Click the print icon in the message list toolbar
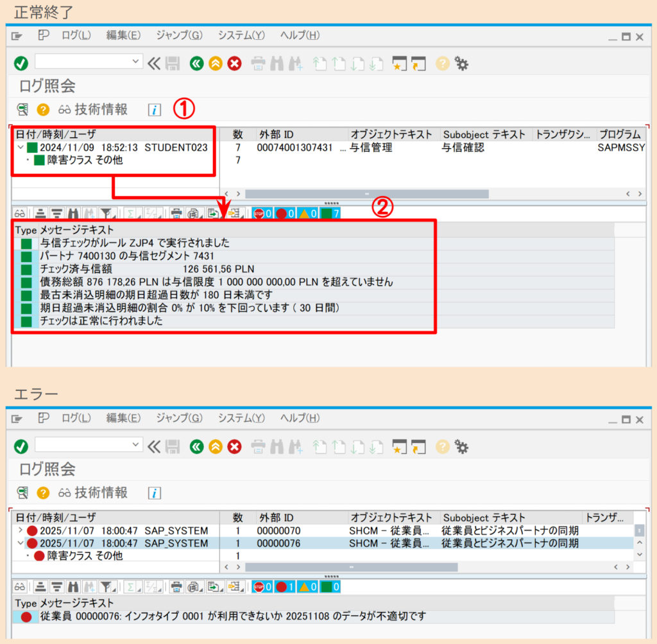Image resolution: width=657 pixels, height=644 pixels. tap(176, 213)
